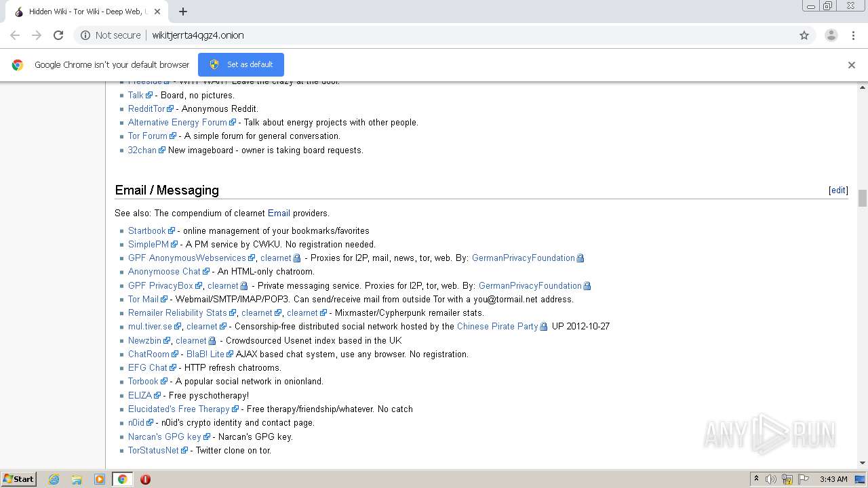This screenshot has height=488, width=868.
Task: Click the 3:43 AM taskbar clock
Action: pyautogui.click(x=833, y=479)
